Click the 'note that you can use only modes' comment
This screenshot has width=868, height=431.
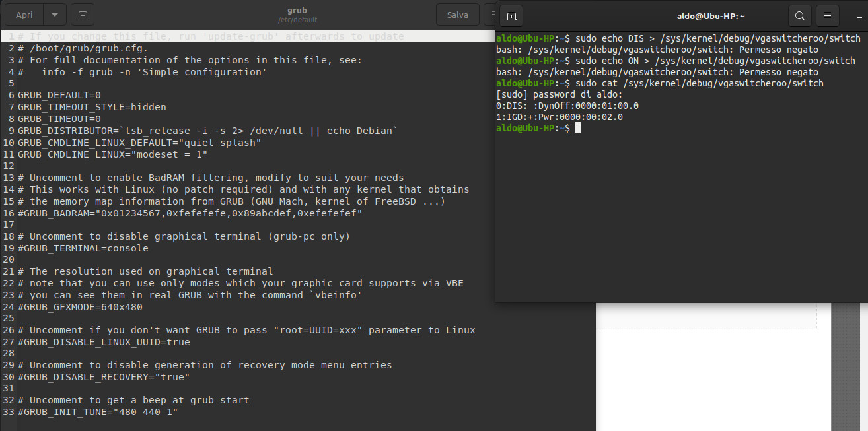(240, 283)
